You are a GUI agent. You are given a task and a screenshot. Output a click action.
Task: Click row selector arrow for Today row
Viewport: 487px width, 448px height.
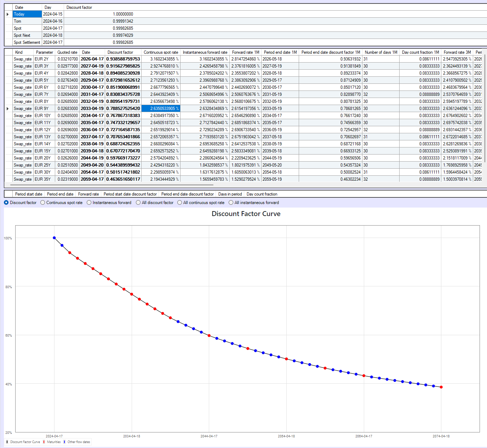(8, 14)
